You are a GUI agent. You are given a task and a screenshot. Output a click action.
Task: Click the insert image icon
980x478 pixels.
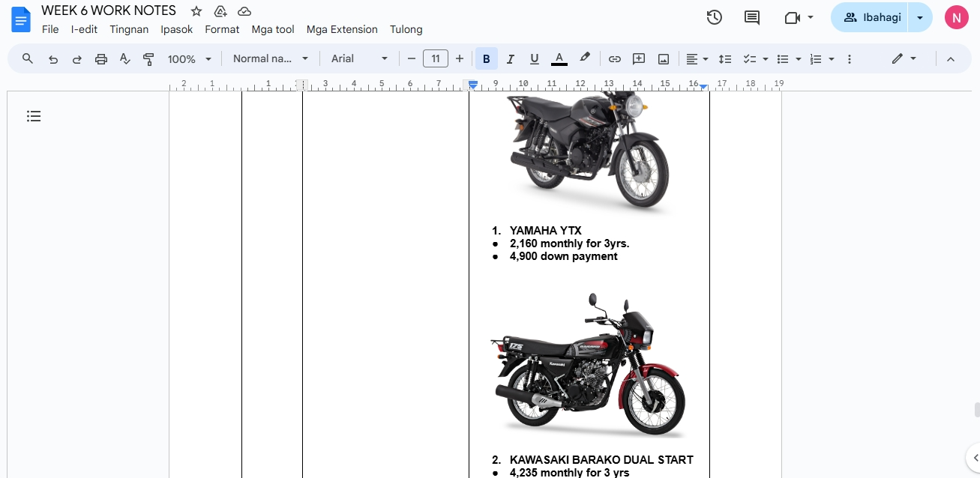[x=663, y=59]
